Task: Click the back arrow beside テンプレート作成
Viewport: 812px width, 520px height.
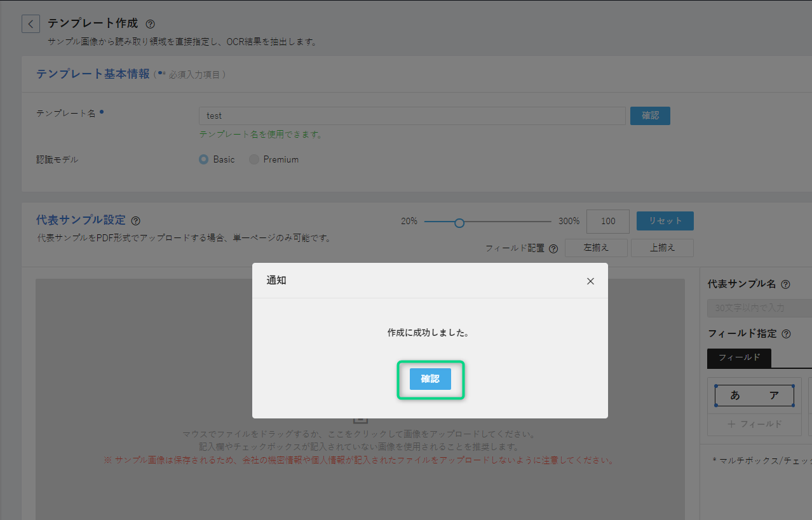Action: pos(30,24)
